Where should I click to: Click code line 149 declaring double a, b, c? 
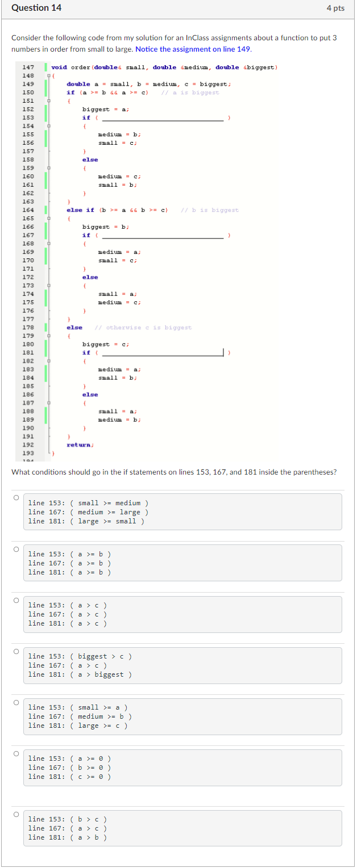148,84
